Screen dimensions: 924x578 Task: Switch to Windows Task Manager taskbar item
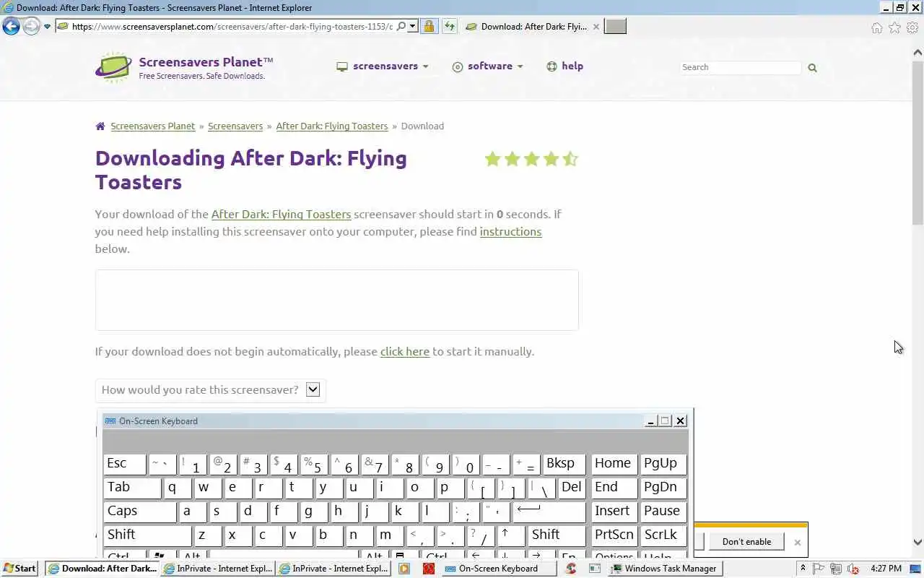pyautogui.click(x=664, y=569)
